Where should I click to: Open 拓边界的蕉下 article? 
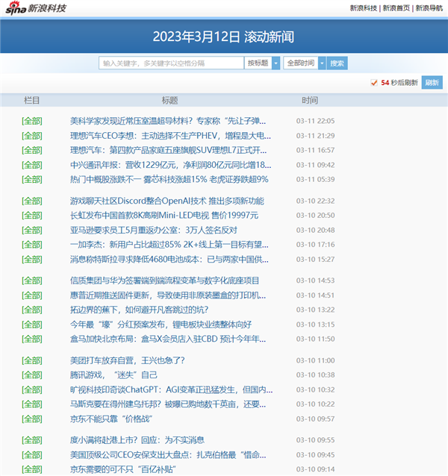(139, 310)
